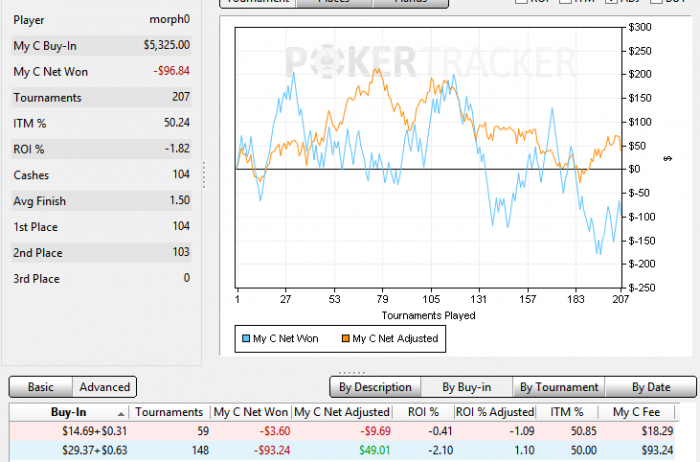Click the Cashes summary row label
700x462 pixels.
(31, 175)
